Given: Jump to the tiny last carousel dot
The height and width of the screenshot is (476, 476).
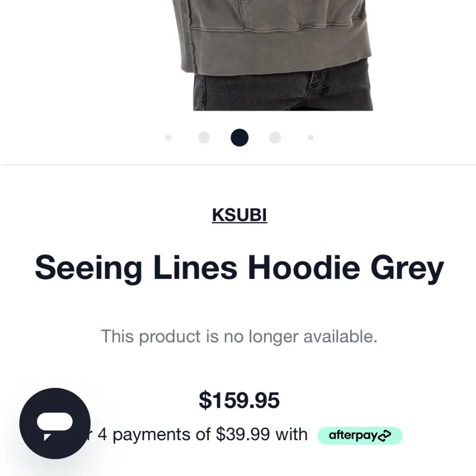Looking at the screenshot, I should [311, 138].
